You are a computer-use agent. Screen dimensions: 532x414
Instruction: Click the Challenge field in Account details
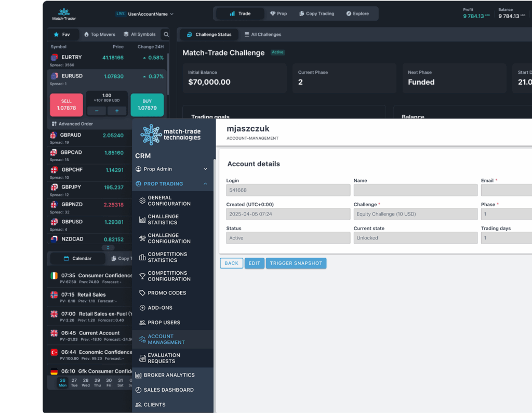coord(415,214)
